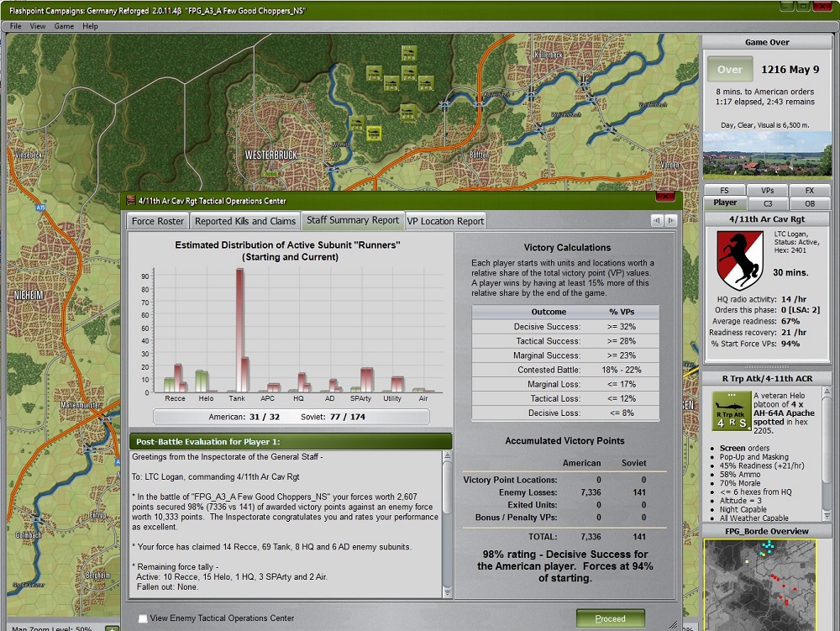Screen dimensions: 840x631
Task: Click the Over turn button
Action: click(x=730, y=70)
